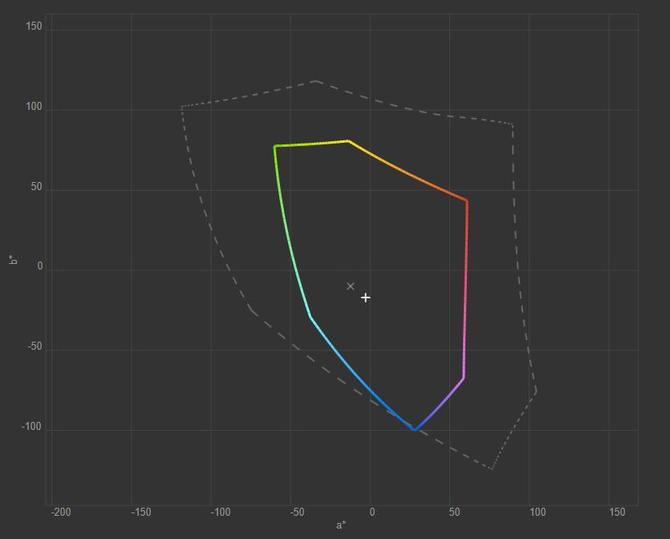Click the cyan vertex of the gamut outline
The image size is (670, 539).
point(311,317)
